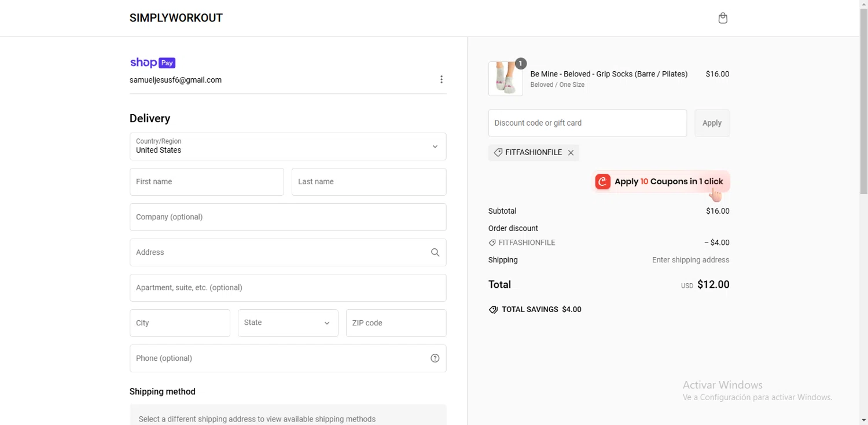
Task: Click the address search magnifier icon
Action: tap(435, 252)
